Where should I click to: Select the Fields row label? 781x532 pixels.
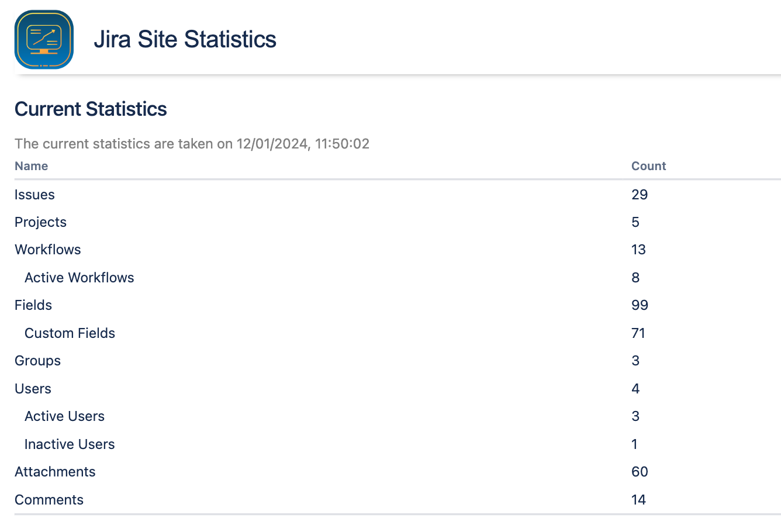point(33,305)
